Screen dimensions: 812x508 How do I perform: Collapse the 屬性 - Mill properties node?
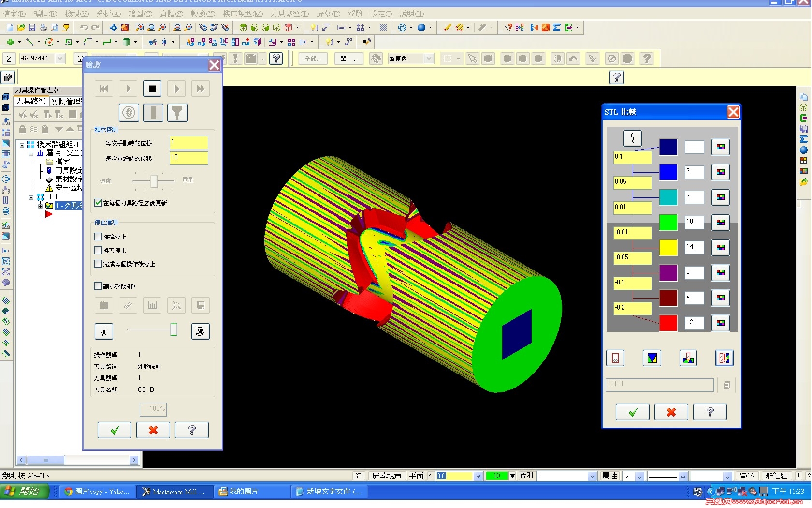pyautogui.click(x=31, y=153)
